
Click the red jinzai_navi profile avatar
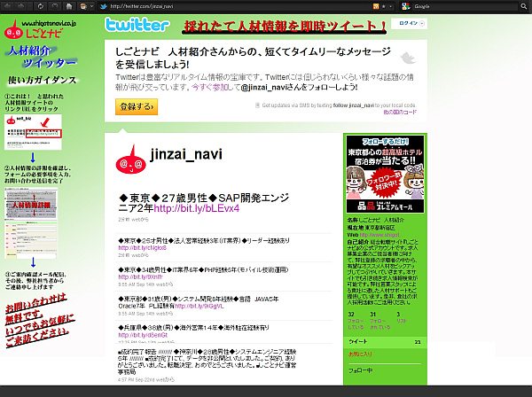tap(131, 160)
